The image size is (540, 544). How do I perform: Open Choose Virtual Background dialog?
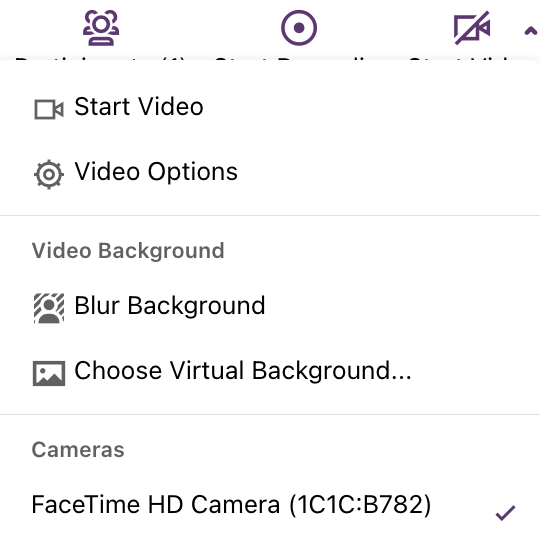270,371
